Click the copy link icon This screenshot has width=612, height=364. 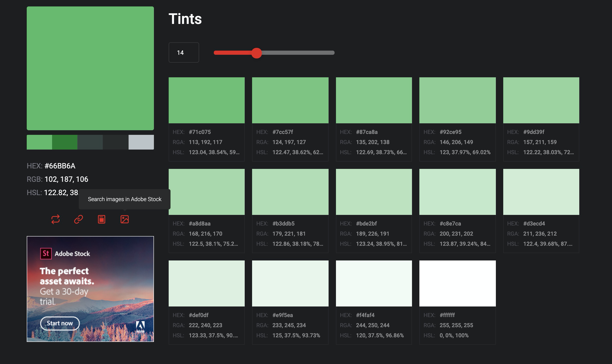tap(79, 219)
